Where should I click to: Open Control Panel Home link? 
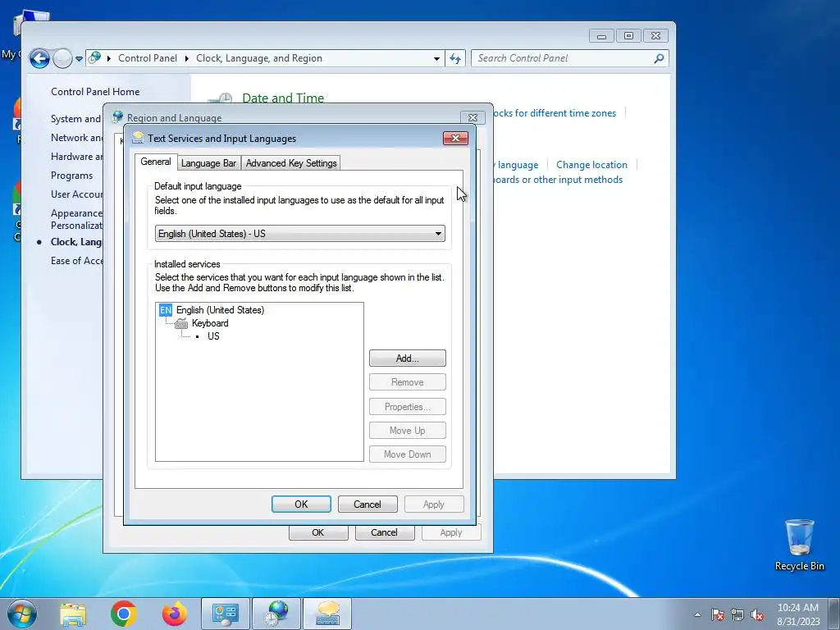click(95, 92)
